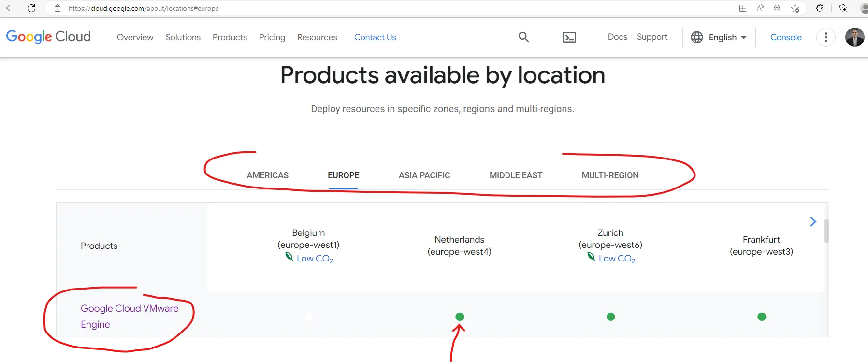The height and width of the screenshot is (362, 868).
Task: Click the "Deploy resources in specific zones" subtitle
Action: pyautogui.click(x=443, y=109)
